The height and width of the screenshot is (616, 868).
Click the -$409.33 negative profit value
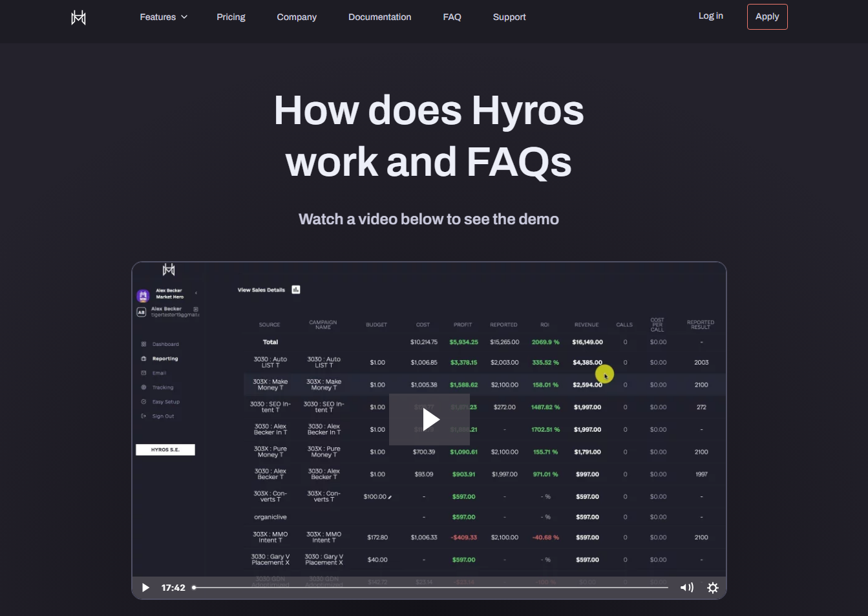point(464,537)
